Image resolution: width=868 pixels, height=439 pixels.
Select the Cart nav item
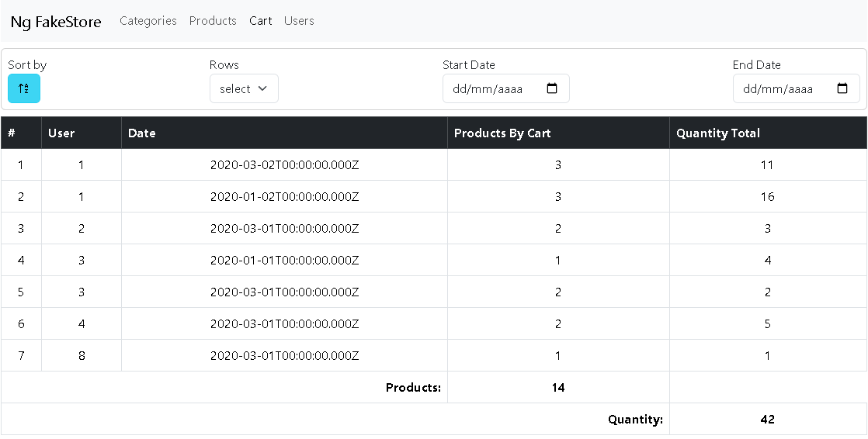(x=260, y=21)
